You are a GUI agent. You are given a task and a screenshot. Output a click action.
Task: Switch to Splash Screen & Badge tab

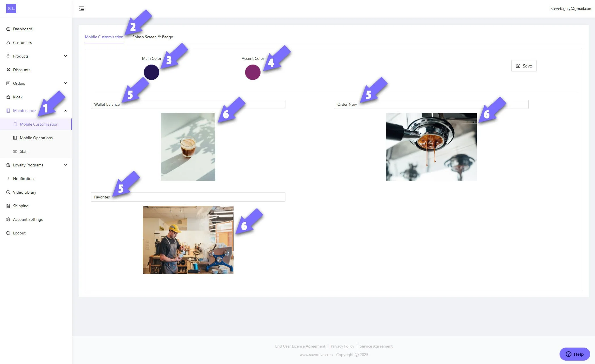pos(152,37)
